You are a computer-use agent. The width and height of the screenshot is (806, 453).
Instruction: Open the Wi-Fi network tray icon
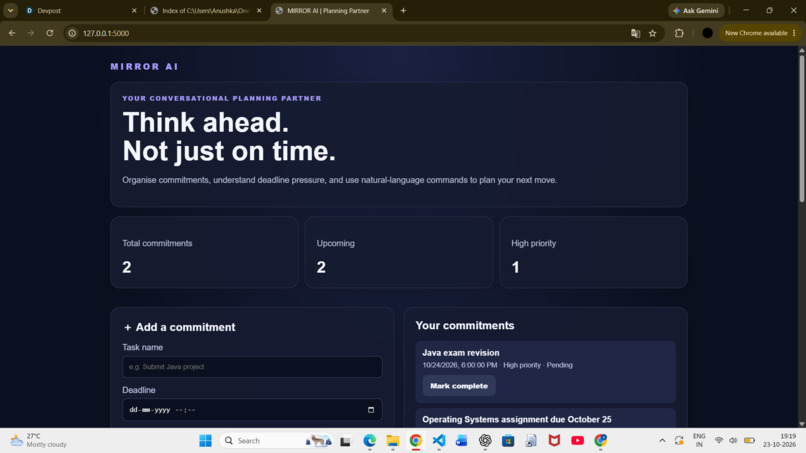719,441
